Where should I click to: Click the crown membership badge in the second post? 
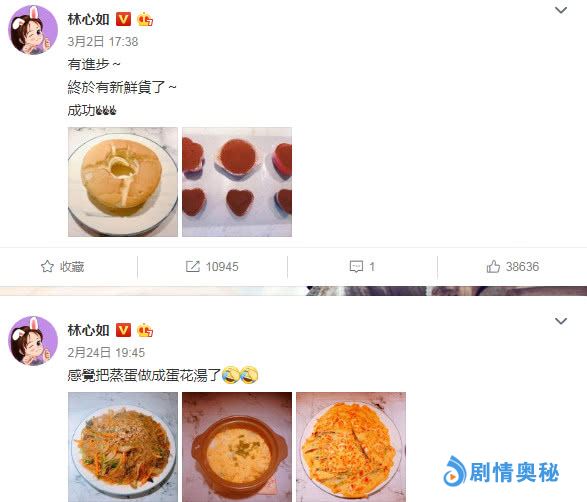(145, 330)
